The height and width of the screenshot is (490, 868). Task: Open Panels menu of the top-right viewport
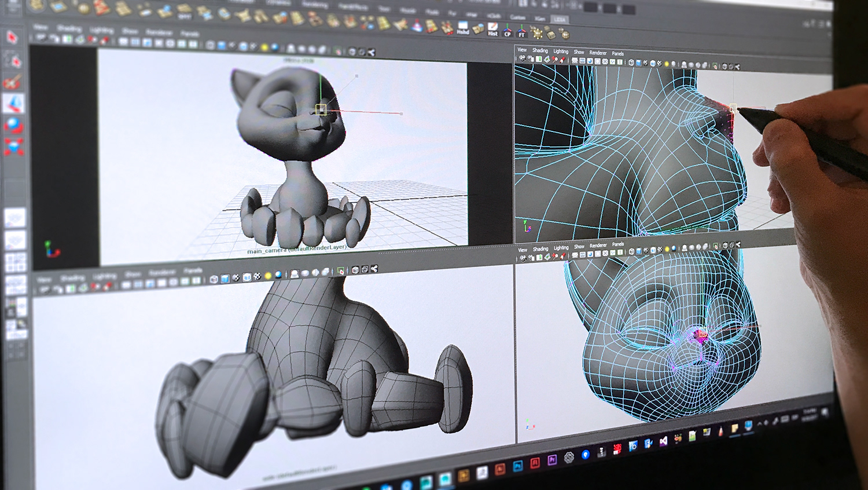pos(618,53)
